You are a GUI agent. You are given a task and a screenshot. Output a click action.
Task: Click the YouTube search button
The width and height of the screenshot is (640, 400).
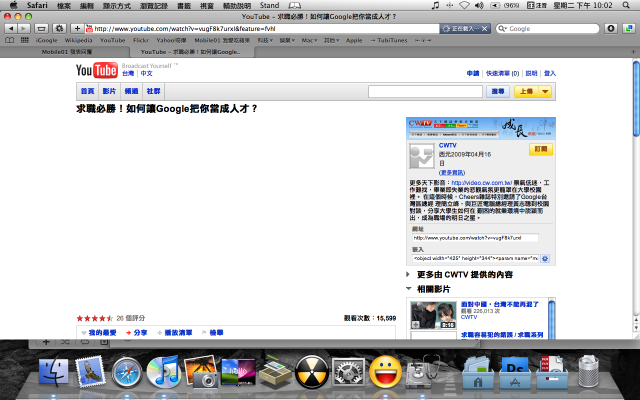(498, 91)
